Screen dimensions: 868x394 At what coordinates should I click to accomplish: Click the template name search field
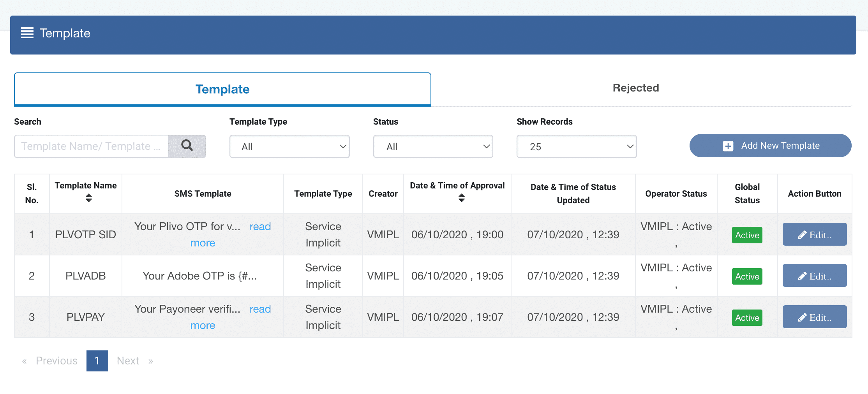coord(91,146)
